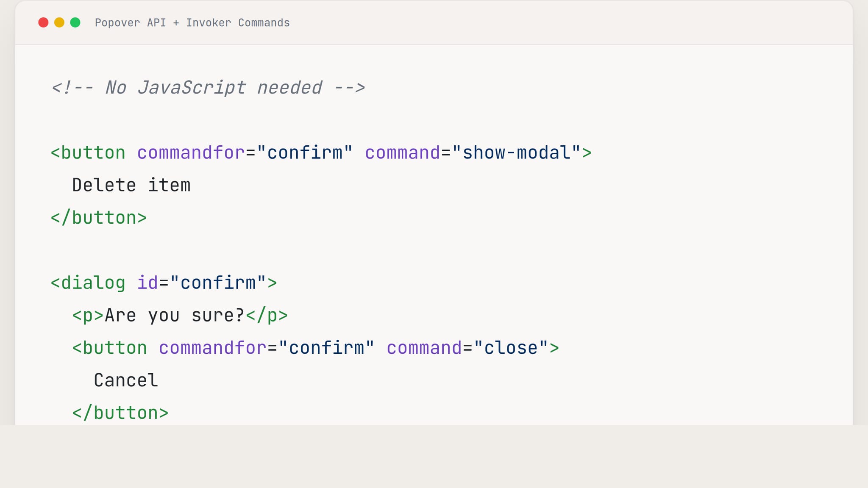
Task: Click the closing button tag below "Cancel"
Action: [x=120, y=413]
